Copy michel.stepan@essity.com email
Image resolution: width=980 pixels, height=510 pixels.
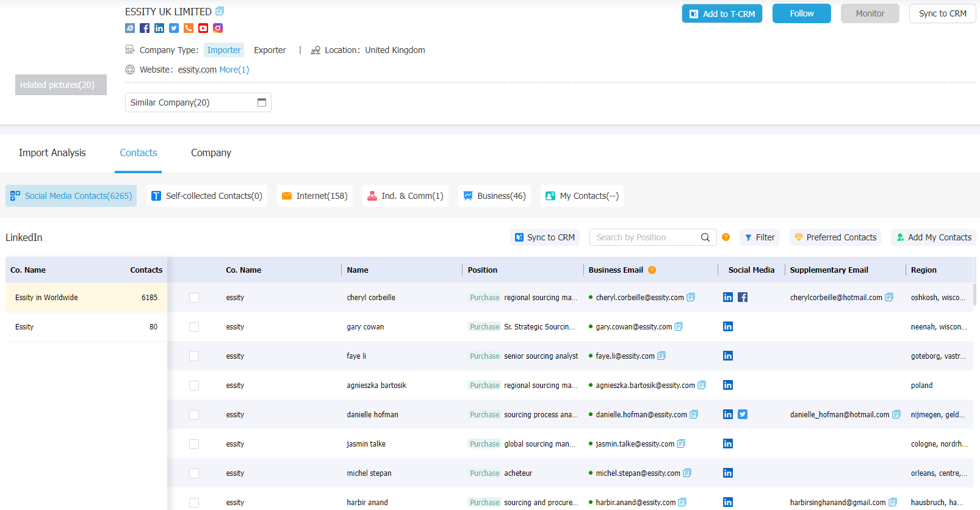[x=687, y=473]
